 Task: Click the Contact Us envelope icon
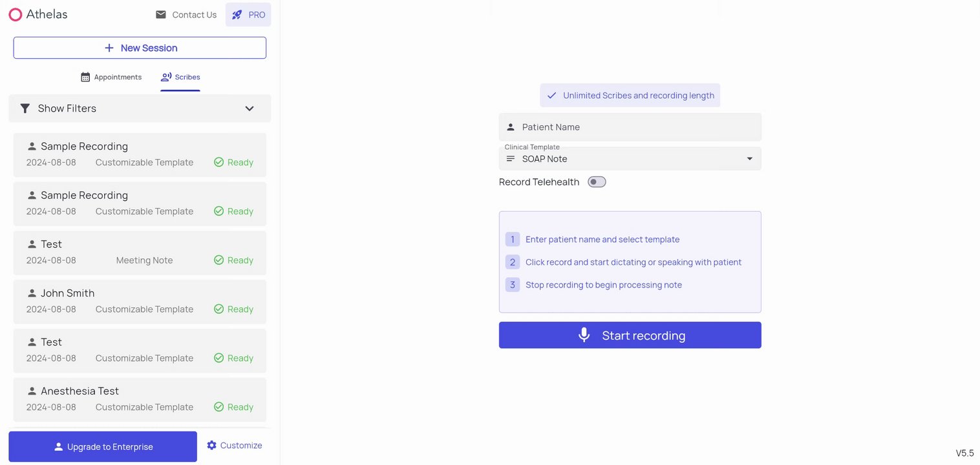click(x=161, y=15)
